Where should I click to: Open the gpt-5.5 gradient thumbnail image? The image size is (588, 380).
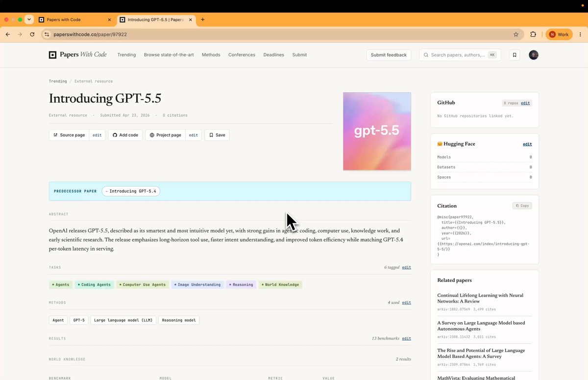(x=377, y=131)
